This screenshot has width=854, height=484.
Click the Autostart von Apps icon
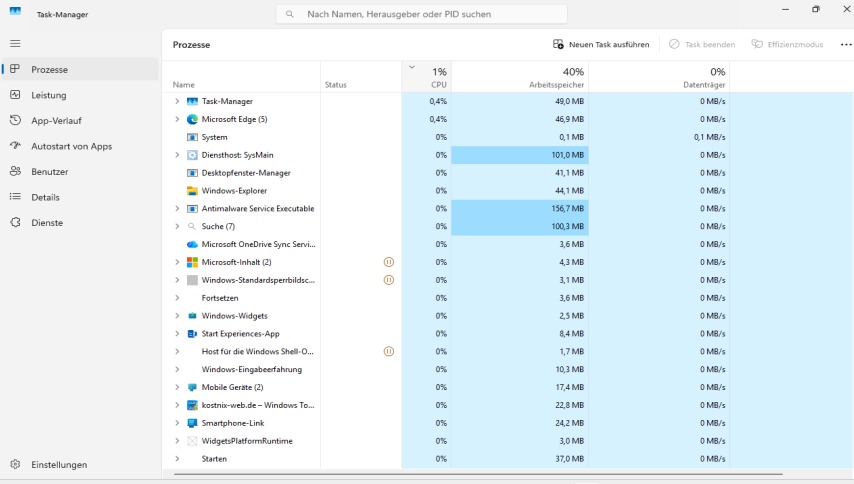click(15, 146)
